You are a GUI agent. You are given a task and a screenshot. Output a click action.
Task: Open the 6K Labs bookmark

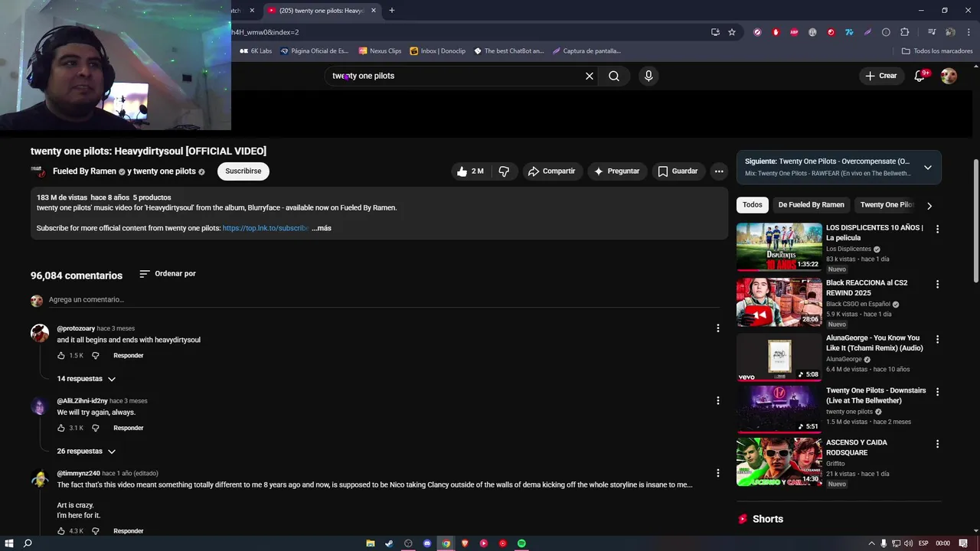coord(256,51)
